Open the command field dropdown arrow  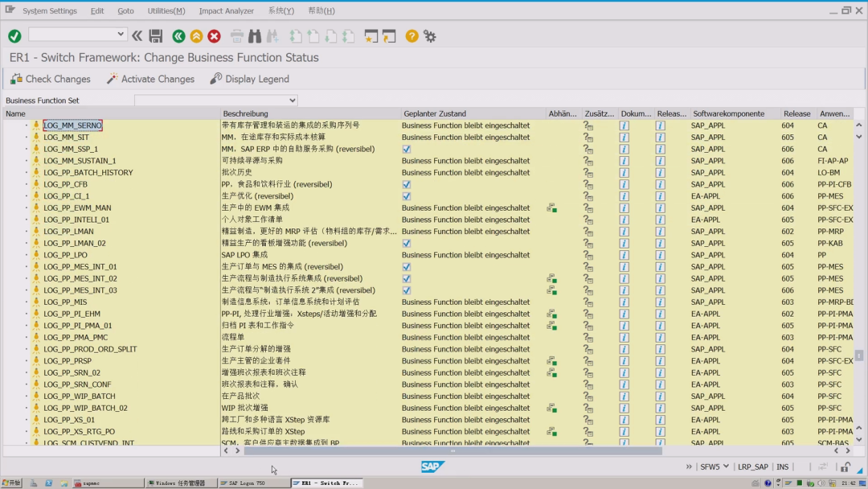[x=120, y=35]
